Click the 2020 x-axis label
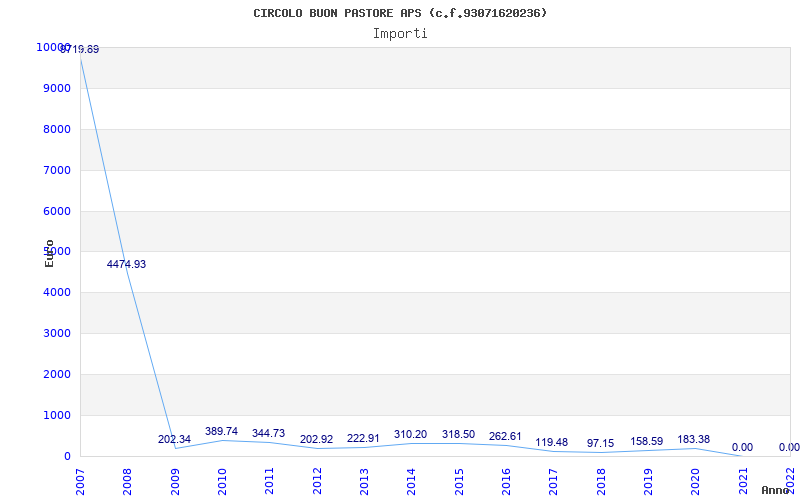Viewport: 800px width, 500px height. [696, 481]
